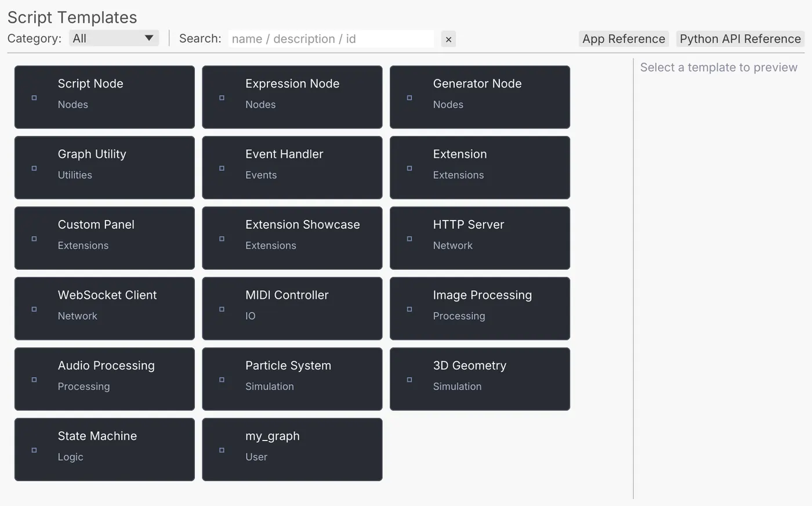Select the Script Node template title
The image size is (812, 506).
[90, 84]
